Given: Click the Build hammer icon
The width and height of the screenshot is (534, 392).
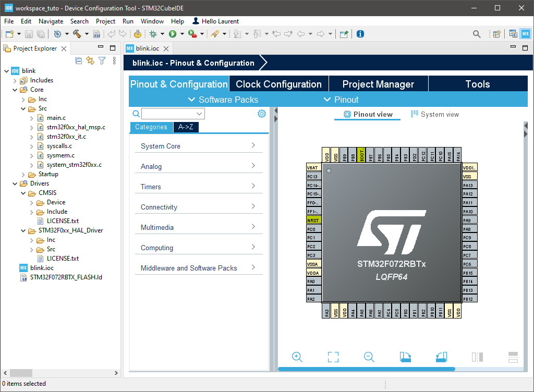Looking at the screenshot, I should [x=77, y=34].
